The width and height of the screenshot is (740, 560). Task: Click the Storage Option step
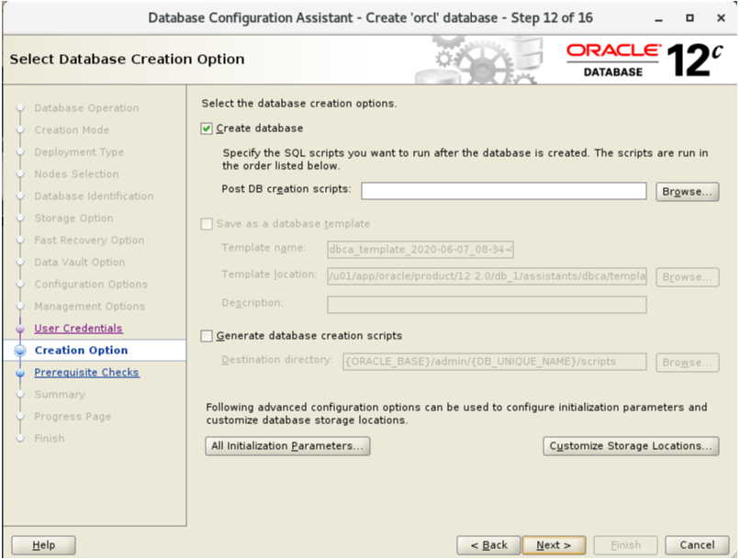tap(73, 218)
